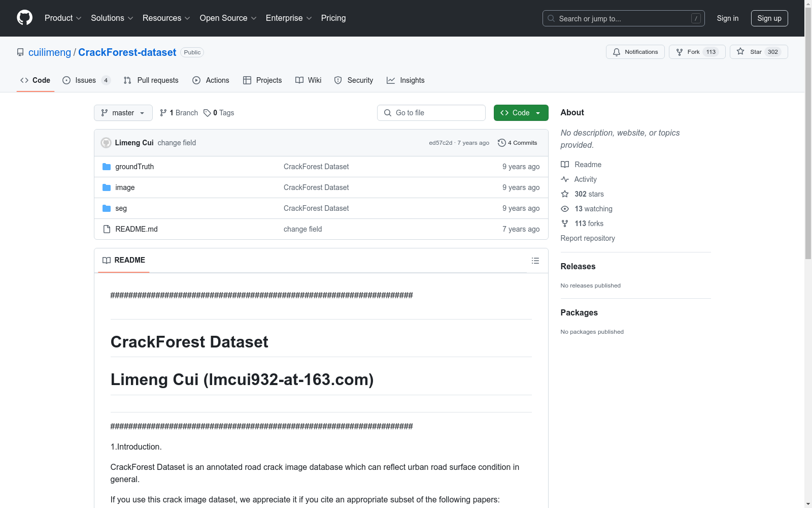View 113 forks link
This screenshot has width=812, height=508.
tap(582, 224)
